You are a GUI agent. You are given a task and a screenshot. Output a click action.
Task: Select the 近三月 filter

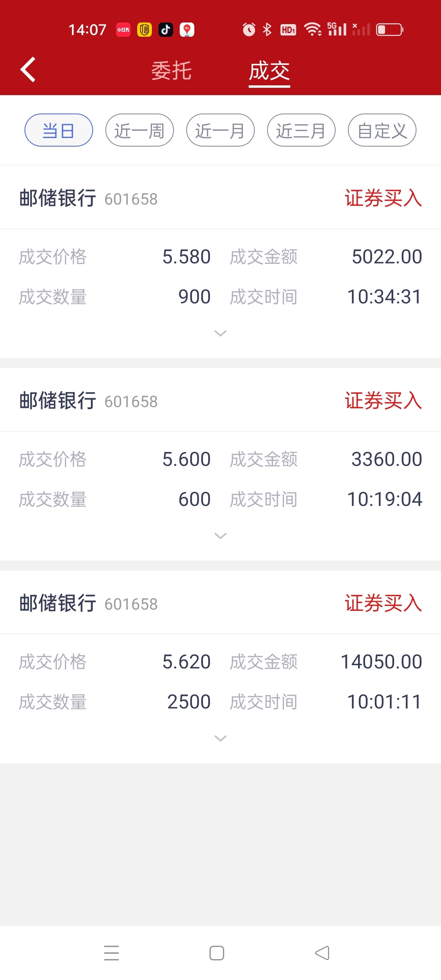click(x=301, y=130)
